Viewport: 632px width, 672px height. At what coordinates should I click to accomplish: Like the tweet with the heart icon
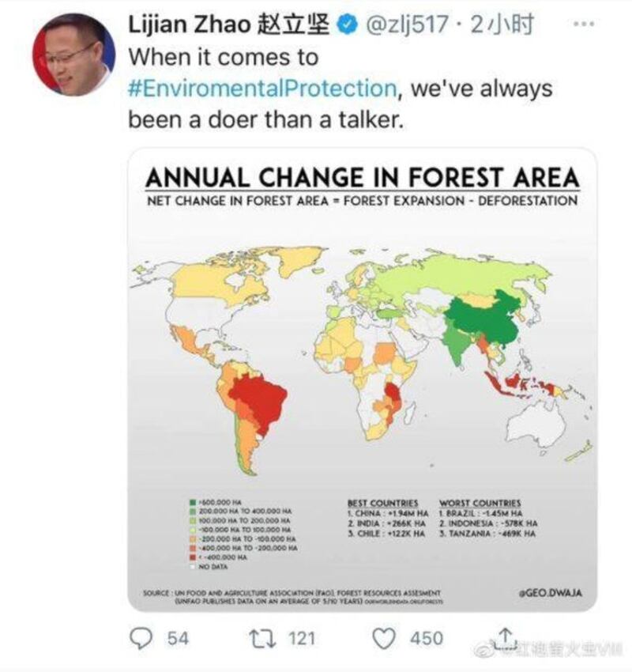pyautogui.click(x=384, y=638)
